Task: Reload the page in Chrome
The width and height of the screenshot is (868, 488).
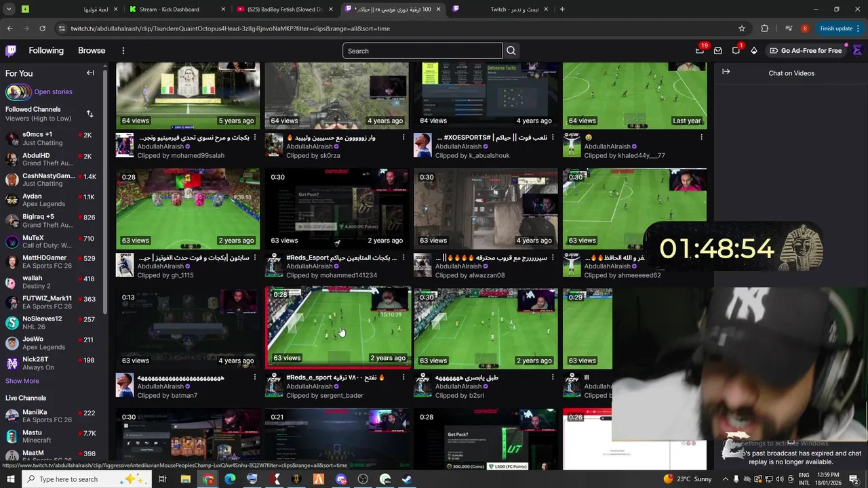Action: coord(42,28)
